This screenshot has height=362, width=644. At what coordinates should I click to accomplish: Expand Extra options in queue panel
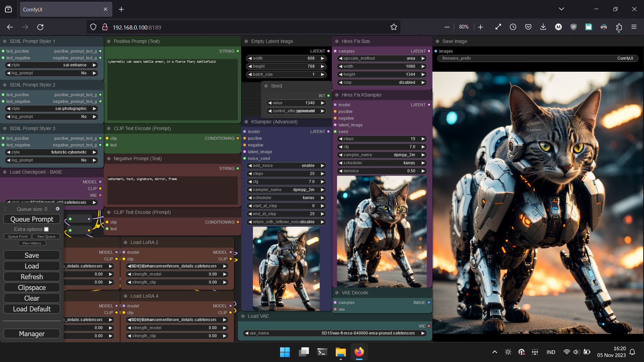tap(46, 229)
